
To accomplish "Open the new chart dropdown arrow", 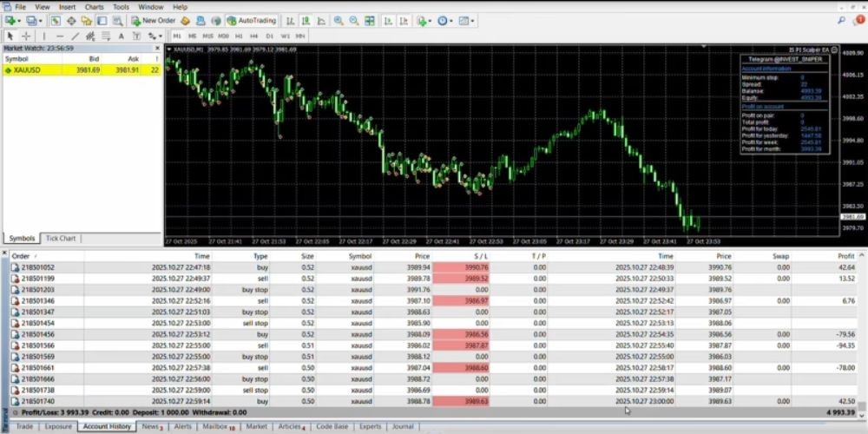I will [20, 20].
